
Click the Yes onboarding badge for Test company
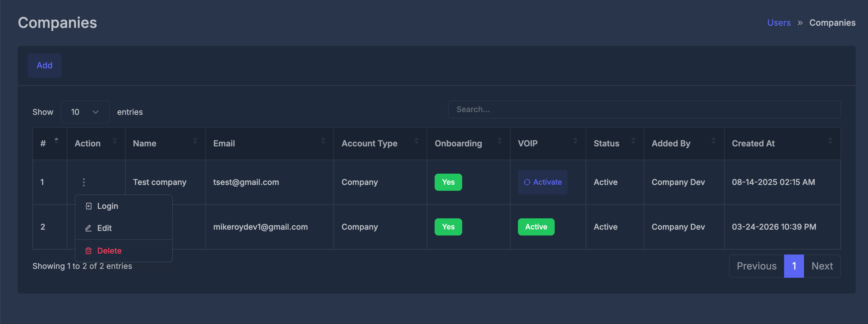[x=448, y=182]
